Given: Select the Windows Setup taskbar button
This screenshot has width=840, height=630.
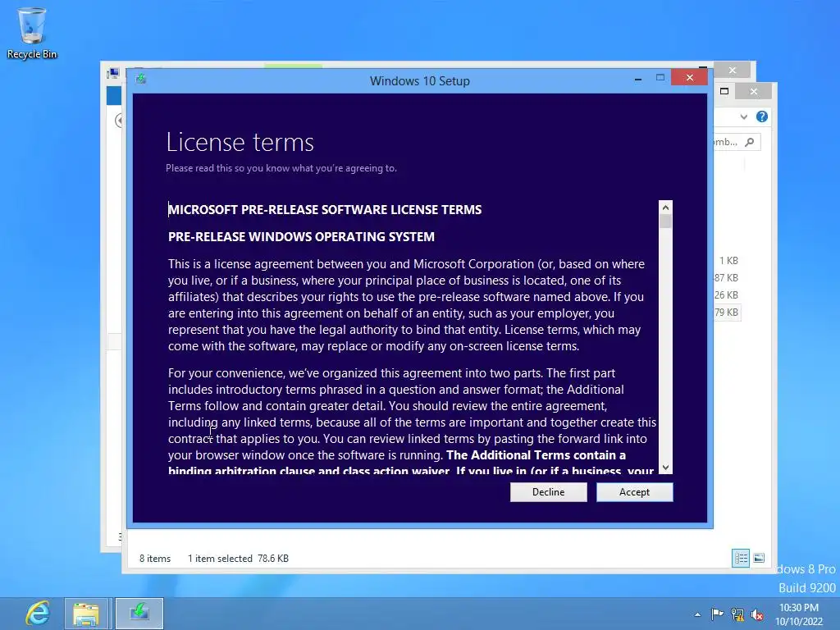Looking at the screenshot, I should coord(139,614).
